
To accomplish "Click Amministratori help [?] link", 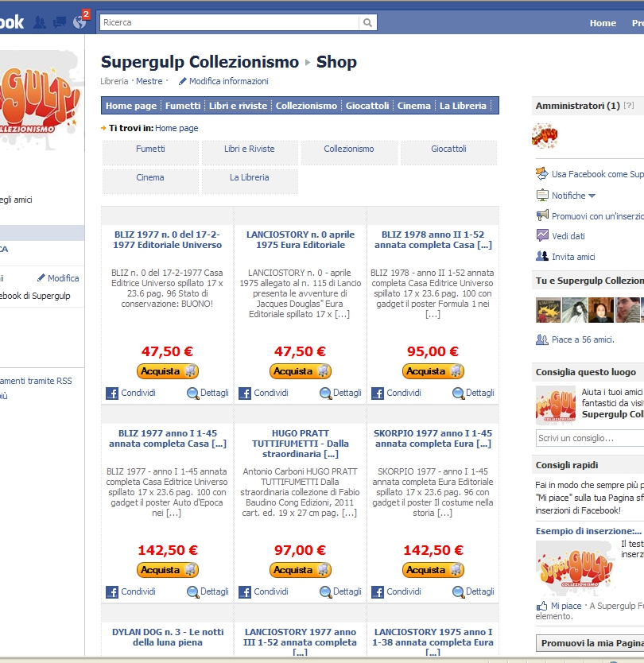I will [x=629, y=105].
